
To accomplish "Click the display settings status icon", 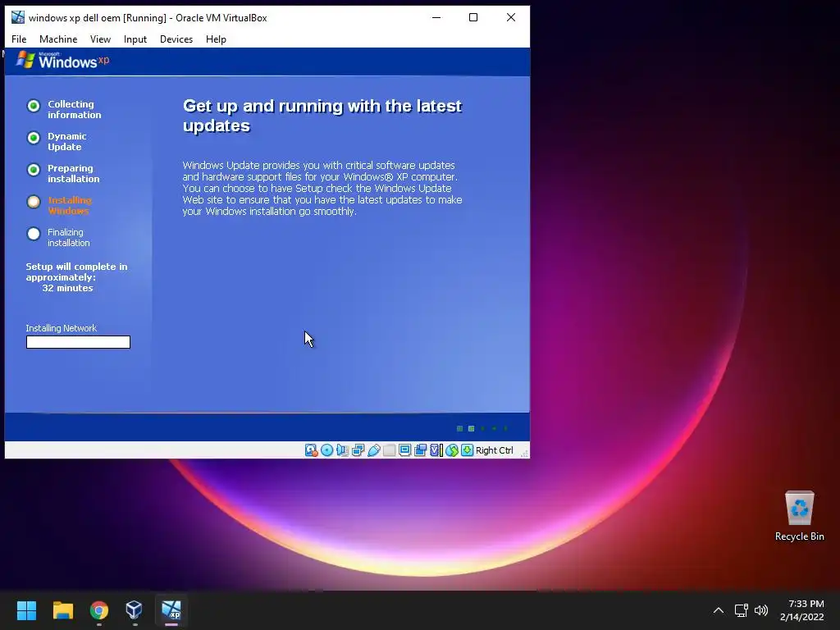I will [405, 450].
